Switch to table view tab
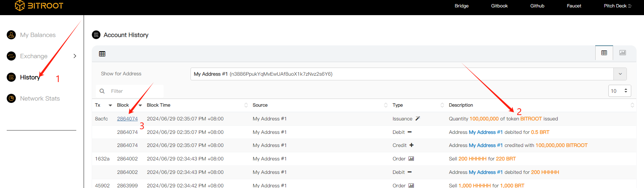The height and width of the screenshot is (188, 644). tap(604, 53)
